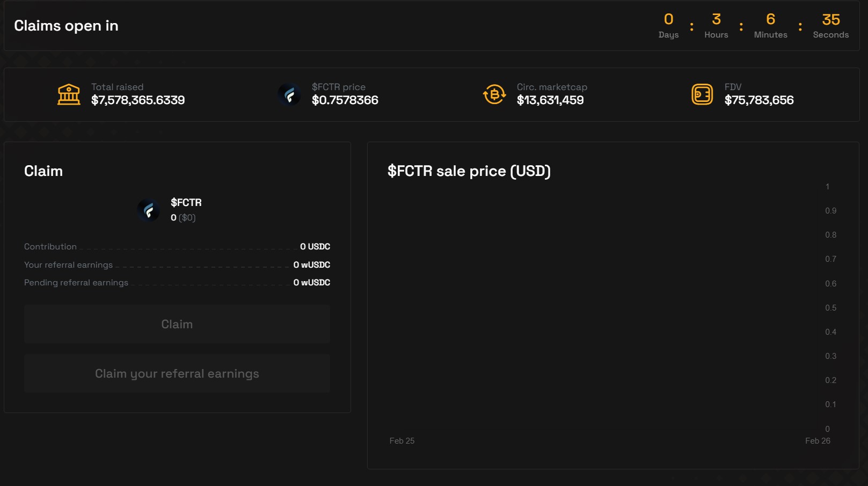Click the Hours countdown number
Image resolution: width=868 pixels, height=486 pixels.
(x=716, y=20)
